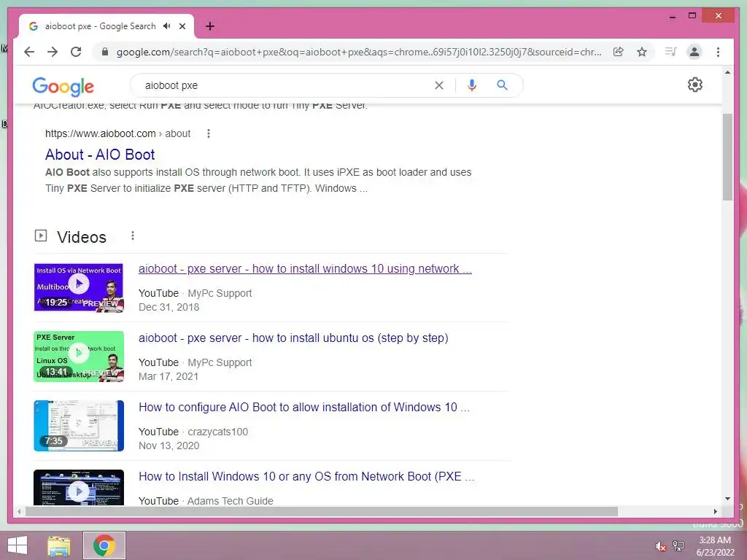This screenshot has width=747, height=560.
Task: Click the horizontal scrollbar thumb
Action: (322, 511)
